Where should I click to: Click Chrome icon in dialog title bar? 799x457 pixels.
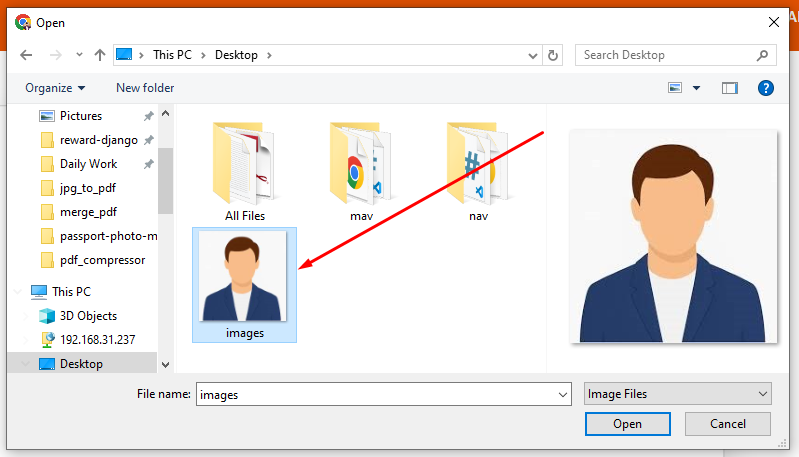click(23, 22)
